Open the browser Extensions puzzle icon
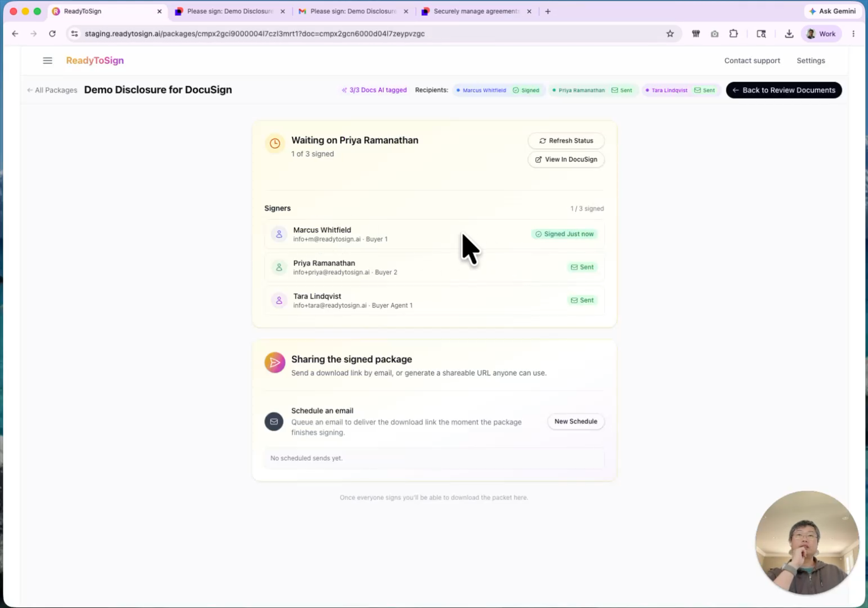The image size is (868, 608). pyautogui.click(x=733, y=34)
